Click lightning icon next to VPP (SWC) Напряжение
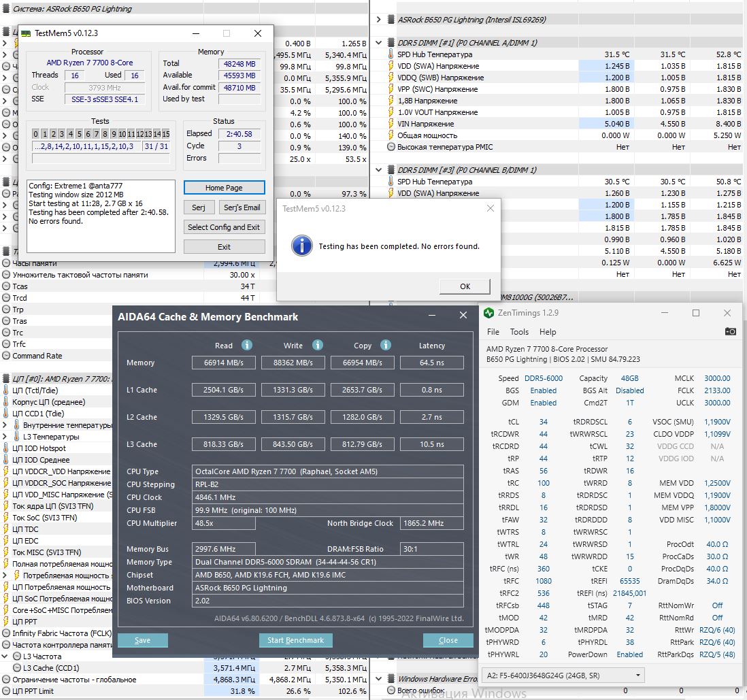This screenshot has height=700, width=747. point(391,89)
